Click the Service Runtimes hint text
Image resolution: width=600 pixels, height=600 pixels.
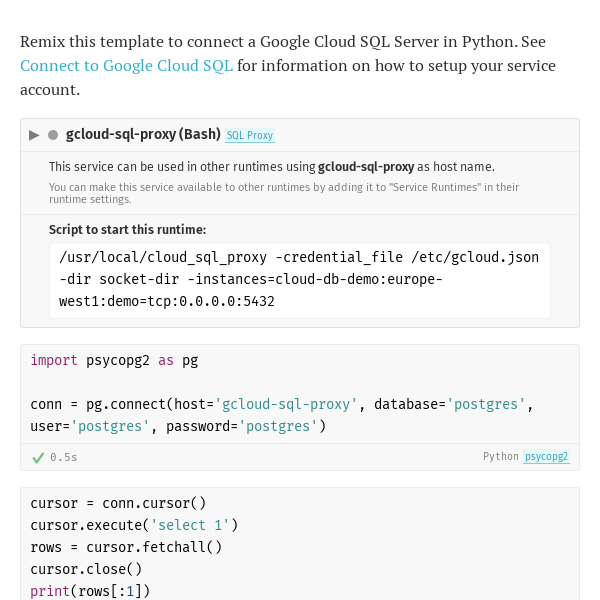coord(284,193)
